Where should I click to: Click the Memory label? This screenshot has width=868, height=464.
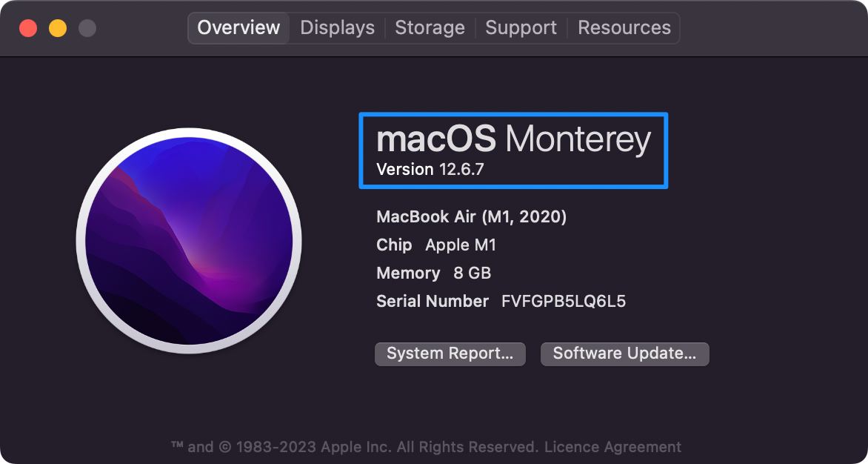tap(408, 273)
